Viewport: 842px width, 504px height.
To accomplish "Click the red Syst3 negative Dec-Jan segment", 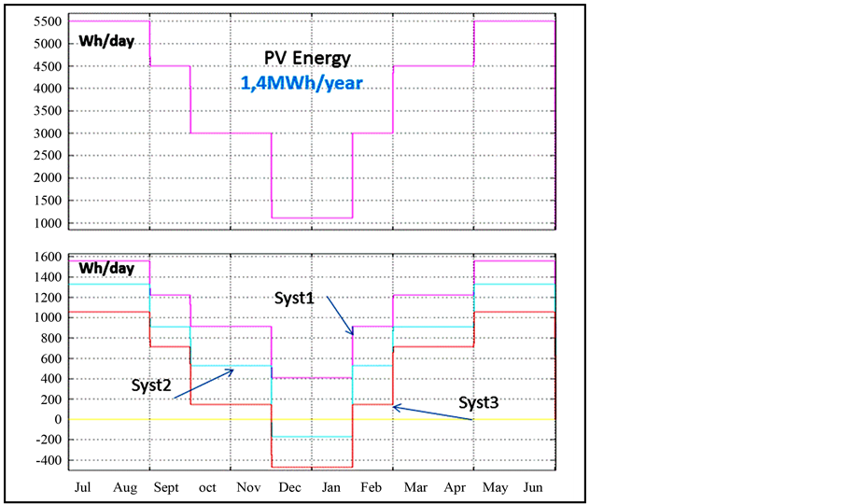I will [312, 467].
